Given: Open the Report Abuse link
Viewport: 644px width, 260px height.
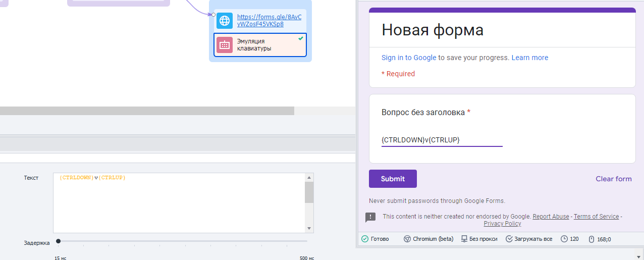Looking at the screenshot, I should [x=551, y=217].
